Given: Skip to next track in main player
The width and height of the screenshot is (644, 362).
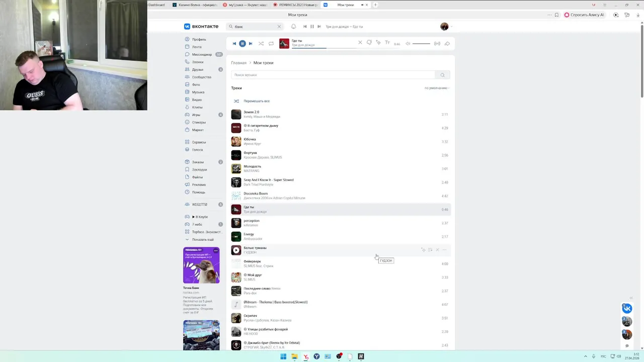Looking at the screenshot, I should 251,44.
